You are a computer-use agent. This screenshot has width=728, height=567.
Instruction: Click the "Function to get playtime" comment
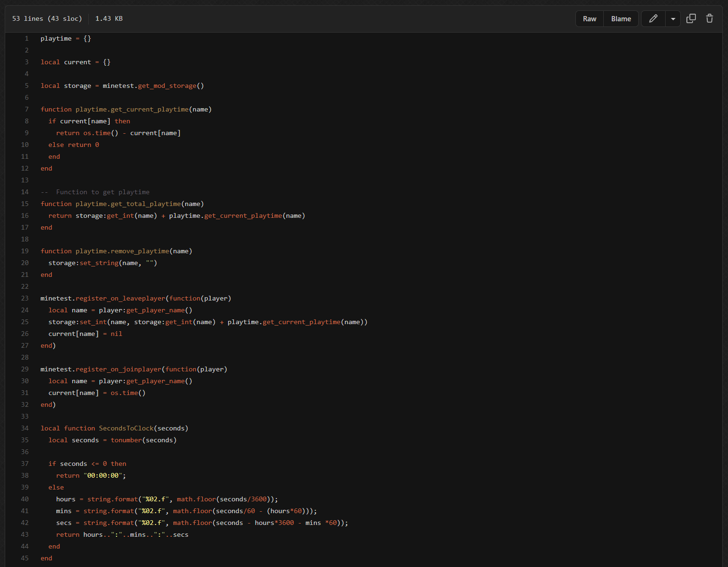[103, 192]
